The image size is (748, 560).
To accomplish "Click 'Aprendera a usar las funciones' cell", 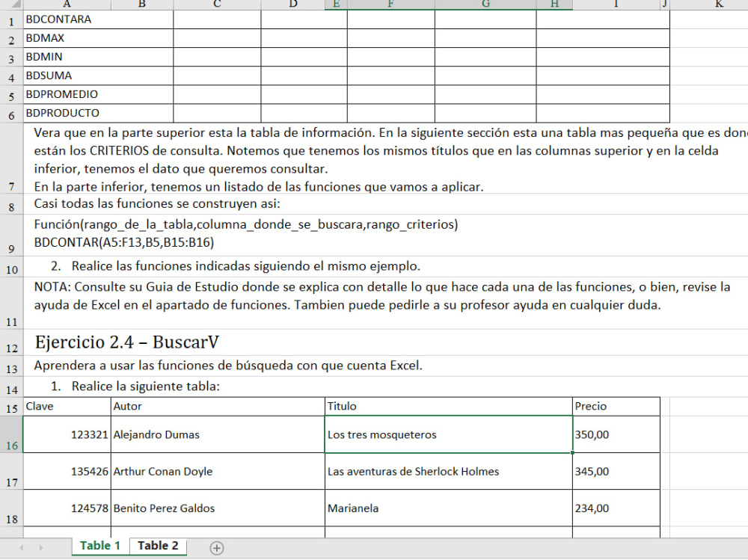I will pyautogui.click(x=228, y=366).
